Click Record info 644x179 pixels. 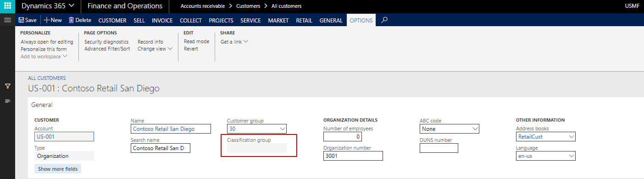[150, 42]
